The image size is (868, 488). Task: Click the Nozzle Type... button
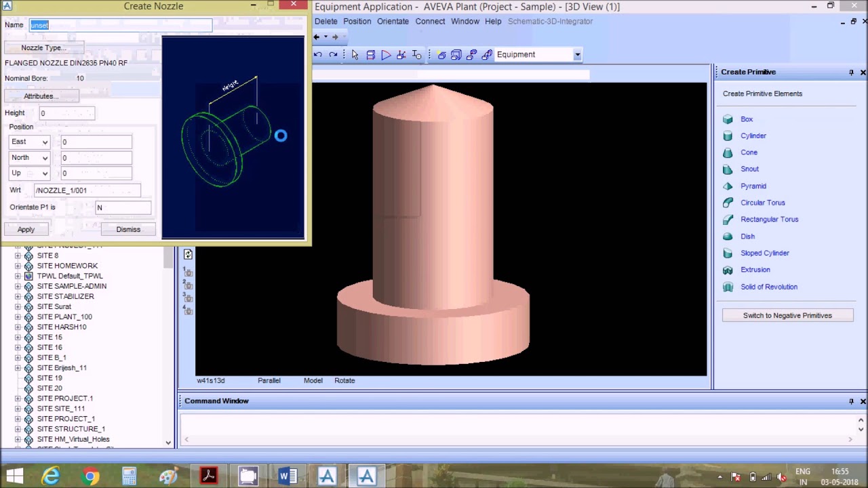pyautogui.click(x=44, y=47)
